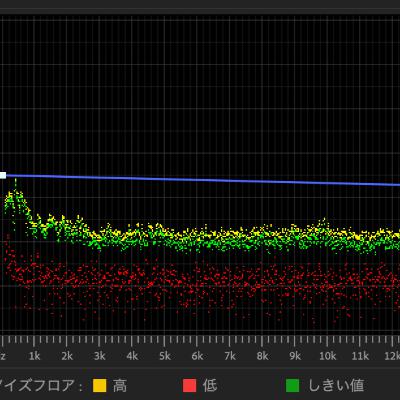This screenshot has width=400, height=400.
Task: Click the 10k frequency axis label
Action: (x=328, y=356)
